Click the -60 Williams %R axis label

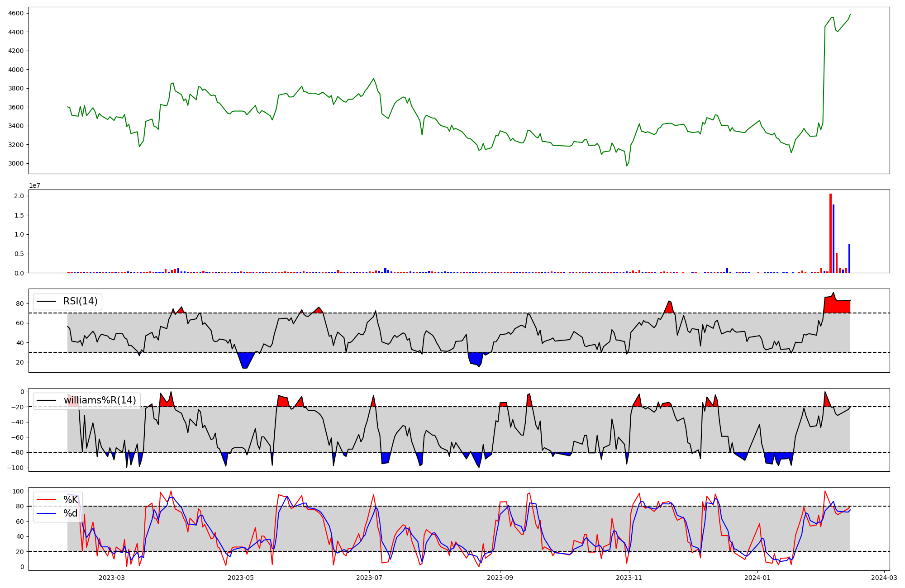tap(17, 437)
